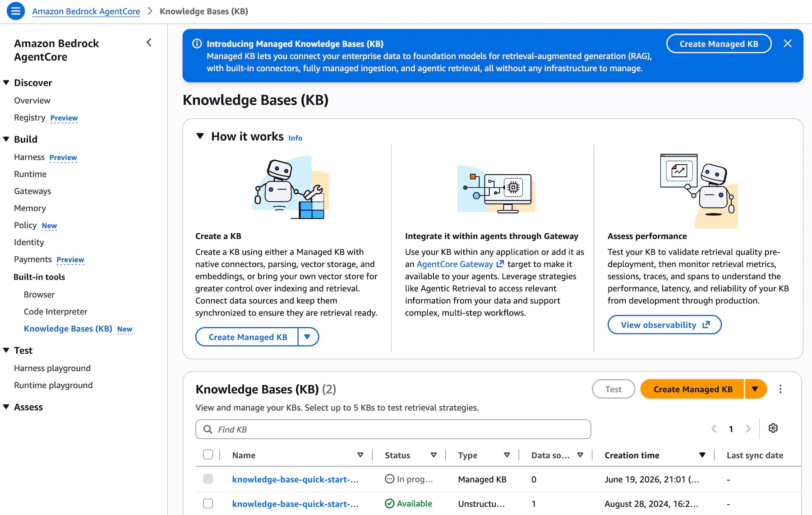
Task: Click the Test button
Action: tap(614, 389)
